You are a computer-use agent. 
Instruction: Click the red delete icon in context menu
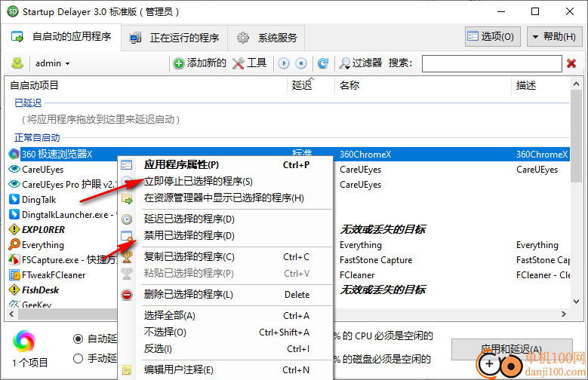[x=127, y=295]
